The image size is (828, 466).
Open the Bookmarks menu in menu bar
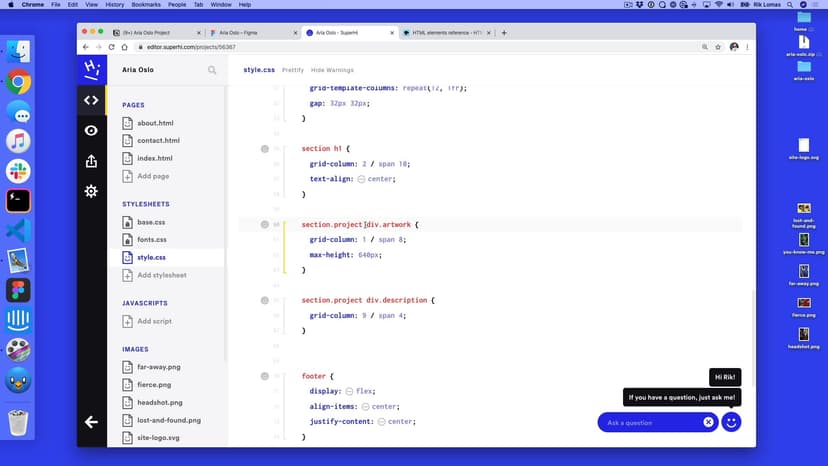(x=158, y=5)
